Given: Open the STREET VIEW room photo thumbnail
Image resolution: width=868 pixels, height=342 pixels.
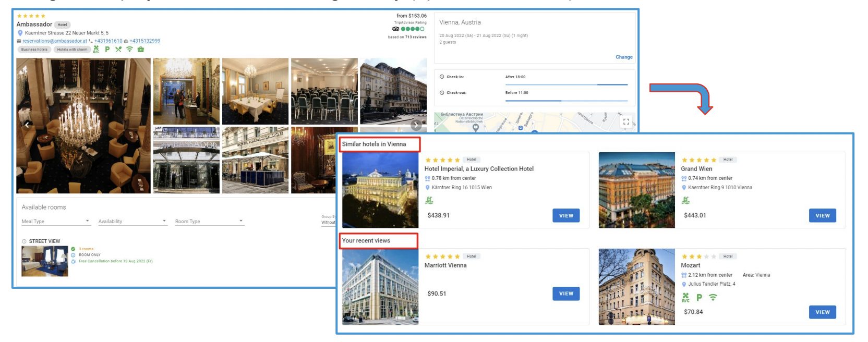Looking at the screenshot, I should [x=45, y=261].
